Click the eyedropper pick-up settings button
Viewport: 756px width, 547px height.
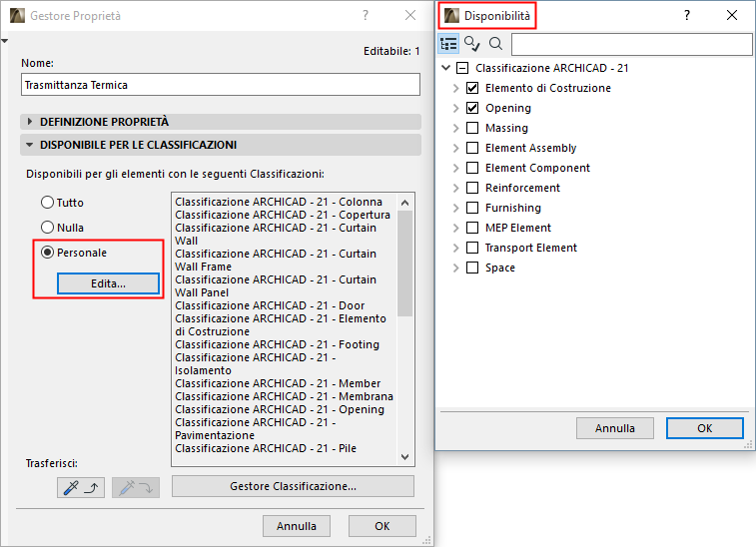(x=81, y=487)
